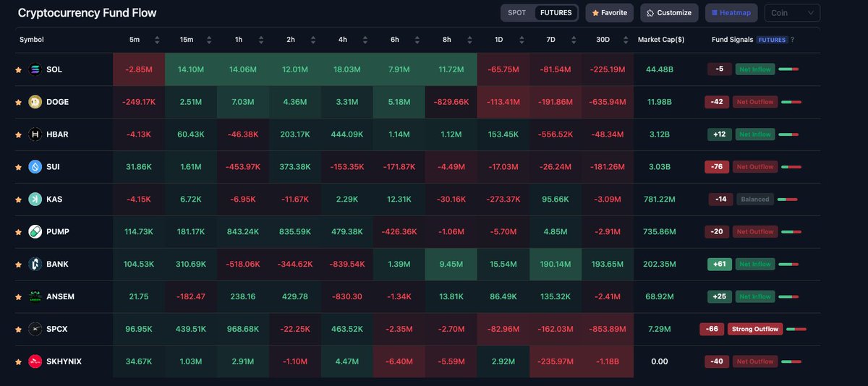Open the SOL symbol link
868x386 pixels.
pyautogui.click(x=54, y=70)
